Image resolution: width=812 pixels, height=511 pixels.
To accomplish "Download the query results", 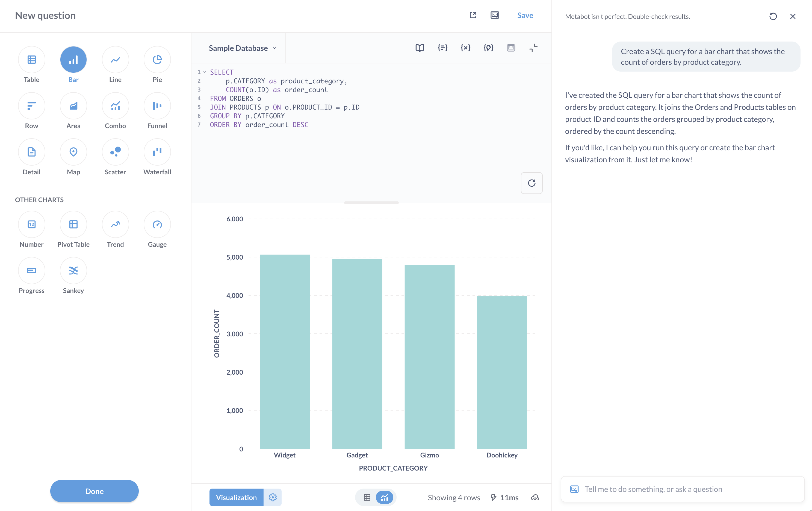I will tap(535, 497).
